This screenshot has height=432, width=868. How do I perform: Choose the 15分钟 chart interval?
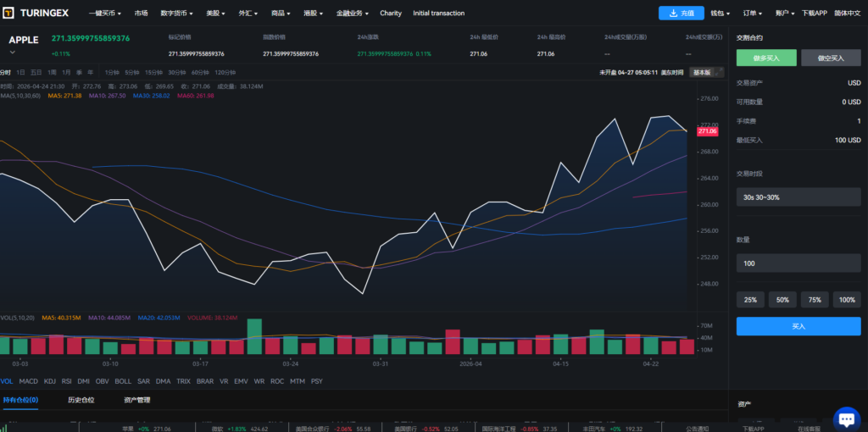tap(153, 72)
